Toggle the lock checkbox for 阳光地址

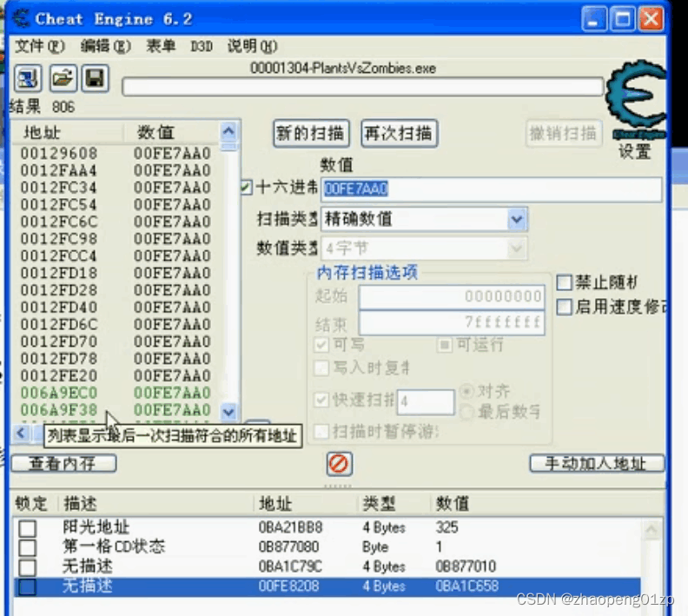click(27, 527)
